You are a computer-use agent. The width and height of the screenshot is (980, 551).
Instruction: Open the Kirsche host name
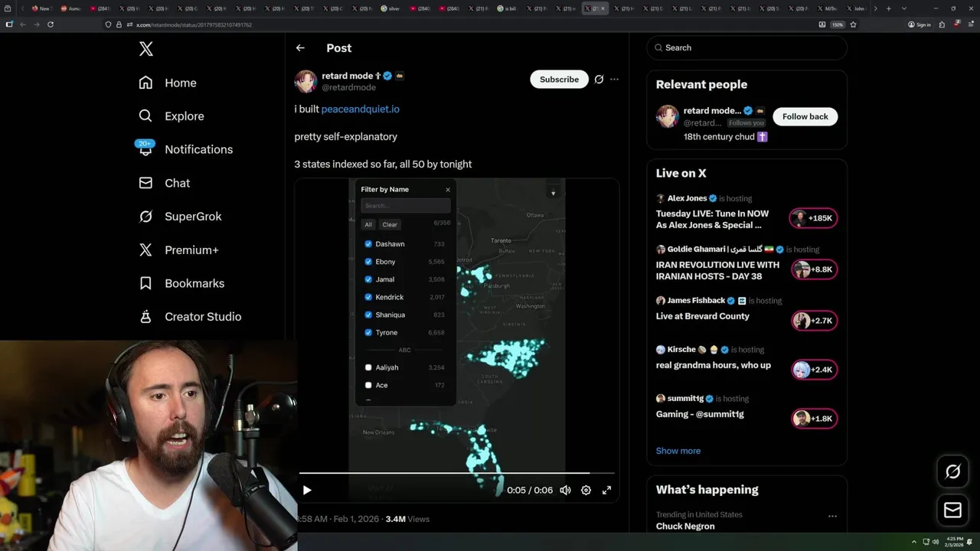(x=681, y=350)
